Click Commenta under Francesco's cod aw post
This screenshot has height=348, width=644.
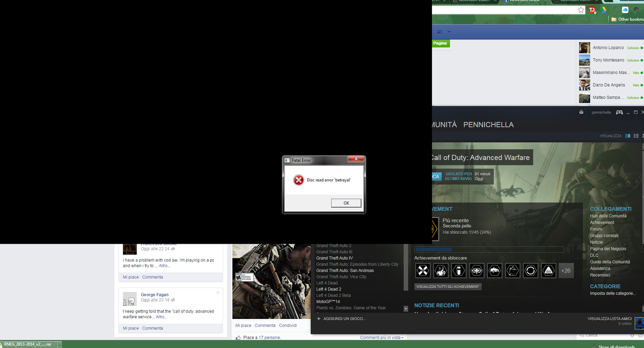152,277
